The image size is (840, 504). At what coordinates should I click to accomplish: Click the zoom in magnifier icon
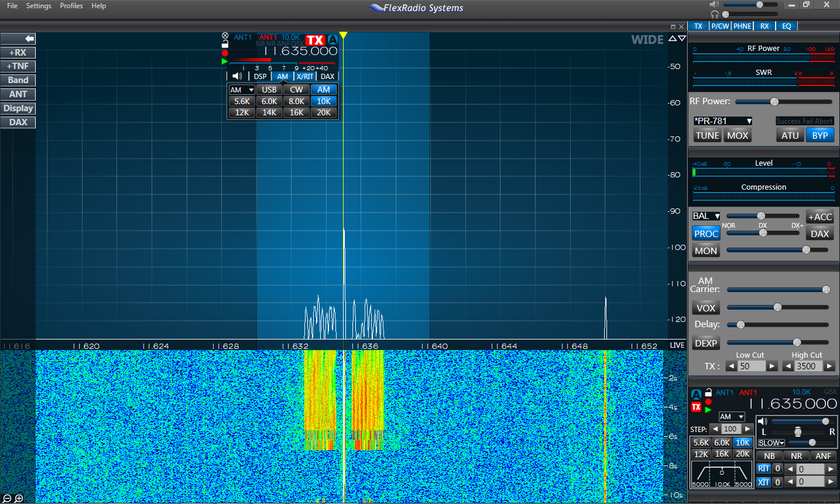(x=19, y=498)
